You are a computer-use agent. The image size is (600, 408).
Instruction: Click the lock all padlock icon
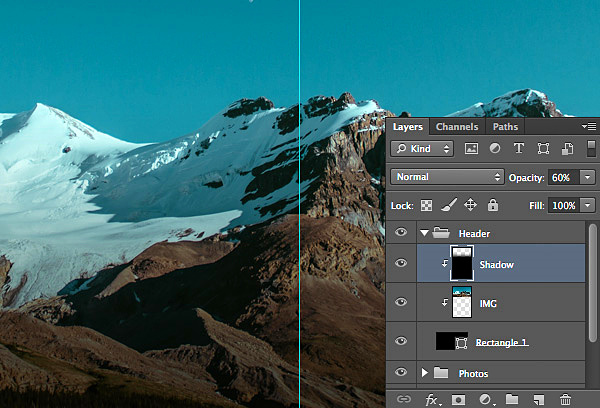(x=492, y=205)
